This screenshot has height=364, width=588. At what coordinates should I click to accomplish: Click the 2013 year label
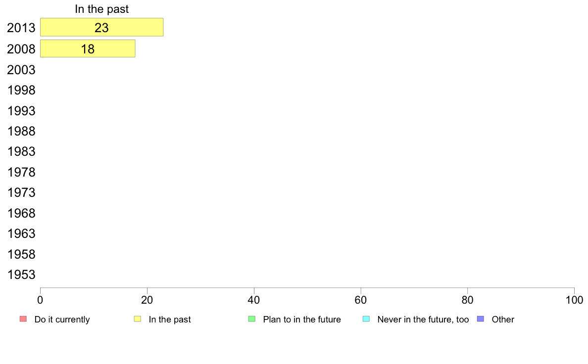click(21, 28)
